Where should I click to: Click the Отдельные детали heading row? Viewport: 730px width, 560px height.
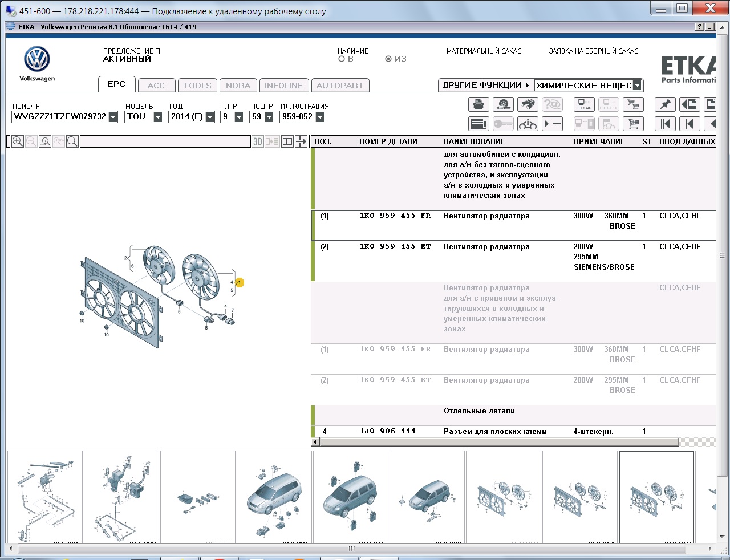514,416
